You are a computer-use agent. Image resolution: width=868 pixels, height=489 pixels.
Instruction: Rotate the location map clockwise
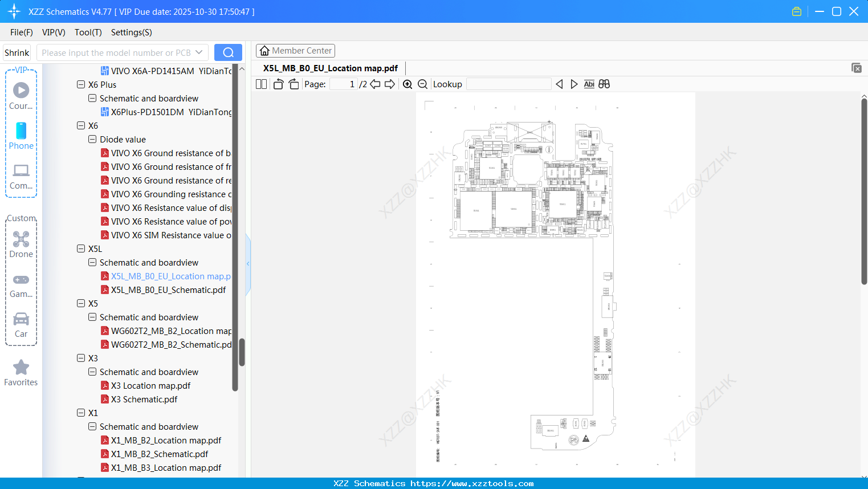pyautogui.click(x=294, y=84)
